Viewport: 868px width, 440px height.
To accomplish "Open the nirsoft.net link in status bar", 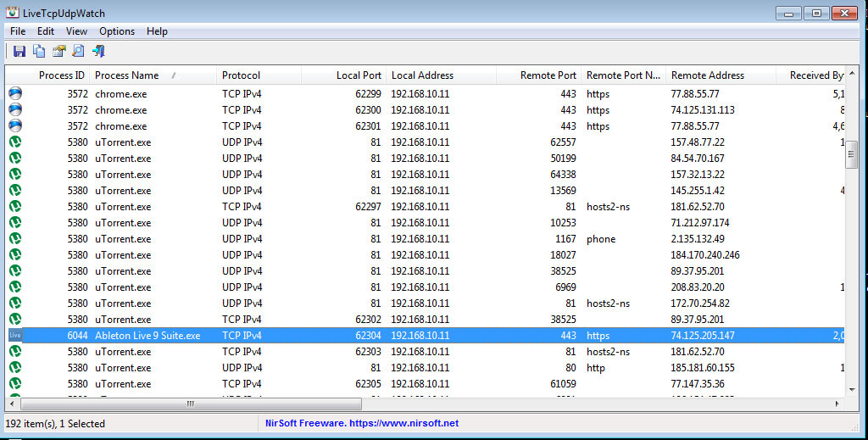I will point(361,423).
